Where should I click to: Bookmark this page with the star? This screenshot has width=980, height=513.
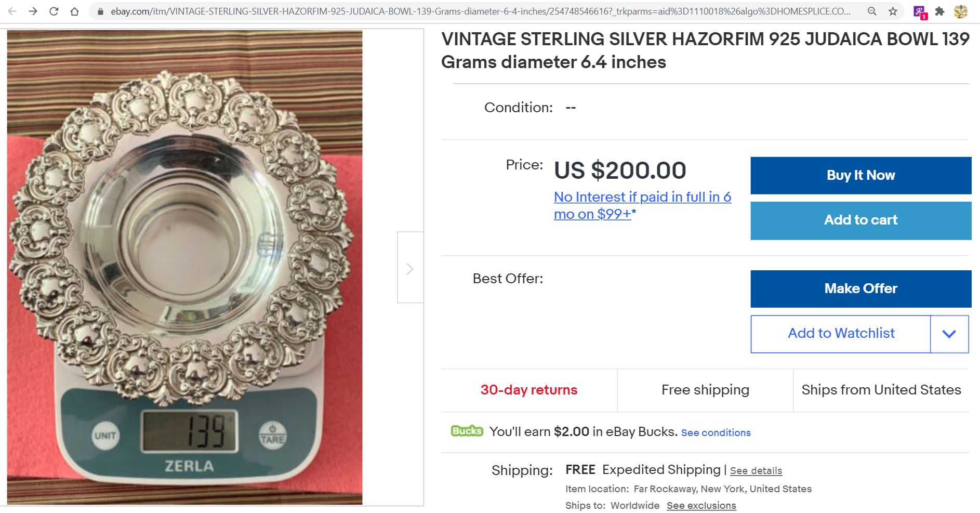pos(893,11)
